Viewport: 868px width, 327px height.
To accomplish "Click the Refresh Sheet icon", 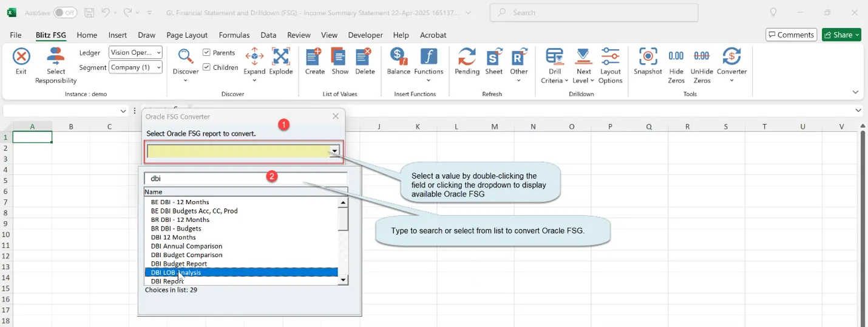I will [494, 57].
